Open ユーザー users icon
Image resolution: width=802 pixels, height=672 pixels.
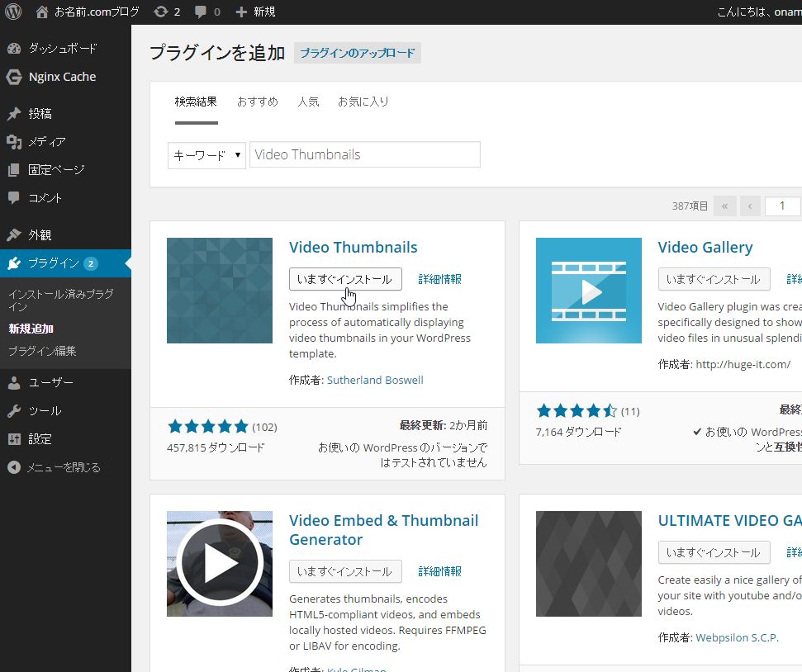(14, 382)
